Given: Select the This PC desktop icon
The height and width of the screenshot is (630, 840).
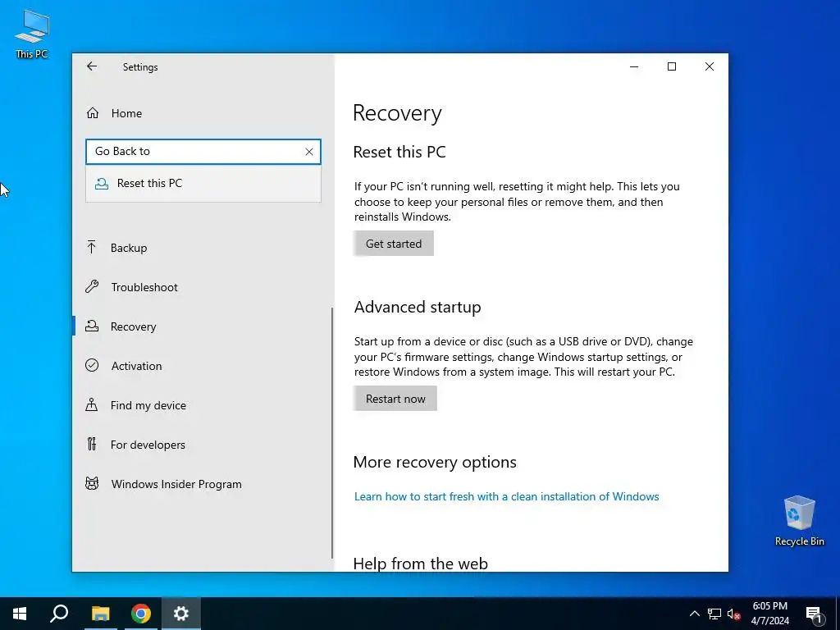Looking at the screenshot, I should (x=32, y=34).
